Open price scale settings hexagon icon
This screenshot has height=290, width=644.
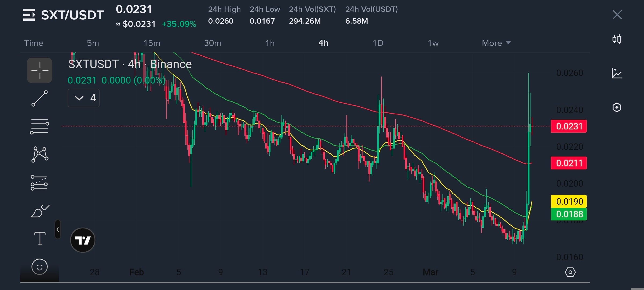[x=570, y=272]
